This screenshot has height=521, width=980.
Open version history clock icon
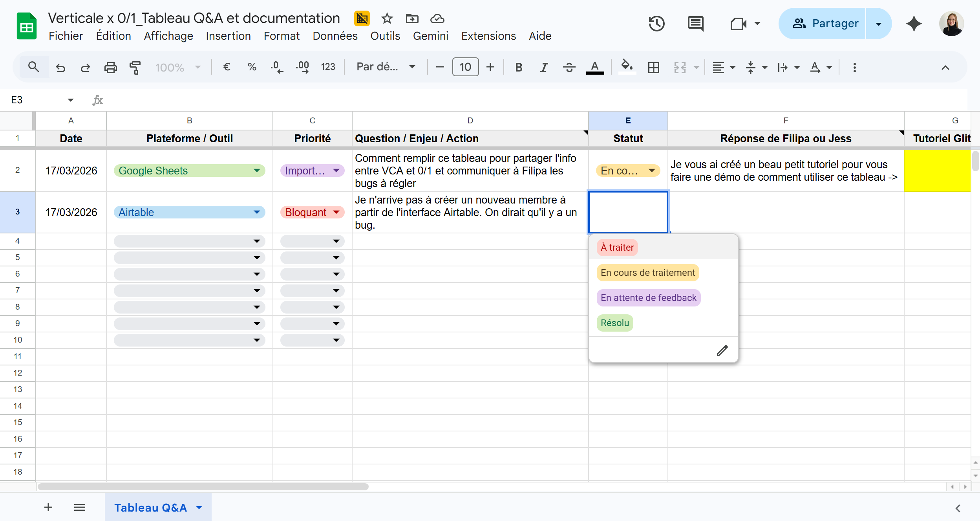point(656,24)
